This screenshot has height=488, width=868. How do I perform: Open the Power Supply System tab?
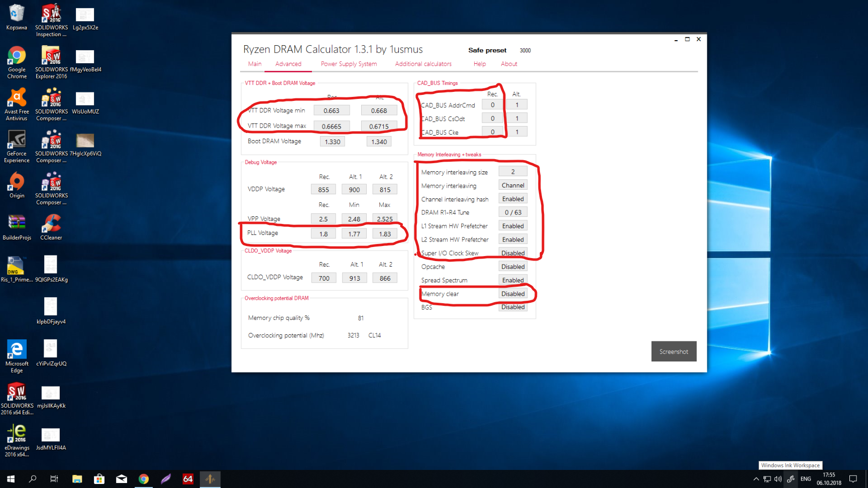(x=349, y=64)
